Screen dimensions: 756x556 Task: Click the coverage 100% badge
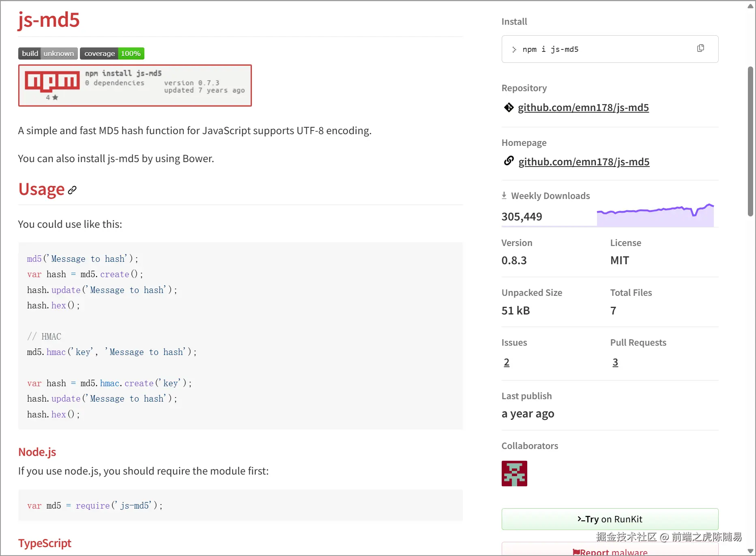point(112,53)
